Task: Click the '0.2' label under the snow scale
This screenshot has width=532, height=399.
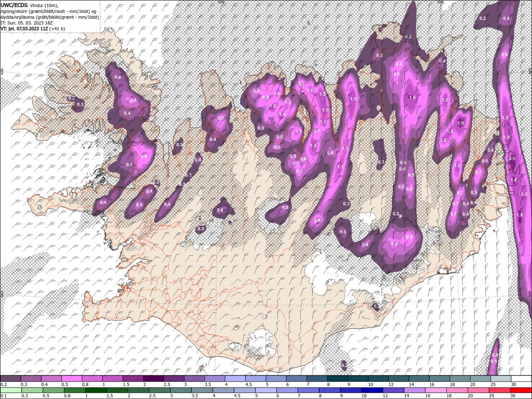Action: tap(3, 384)
